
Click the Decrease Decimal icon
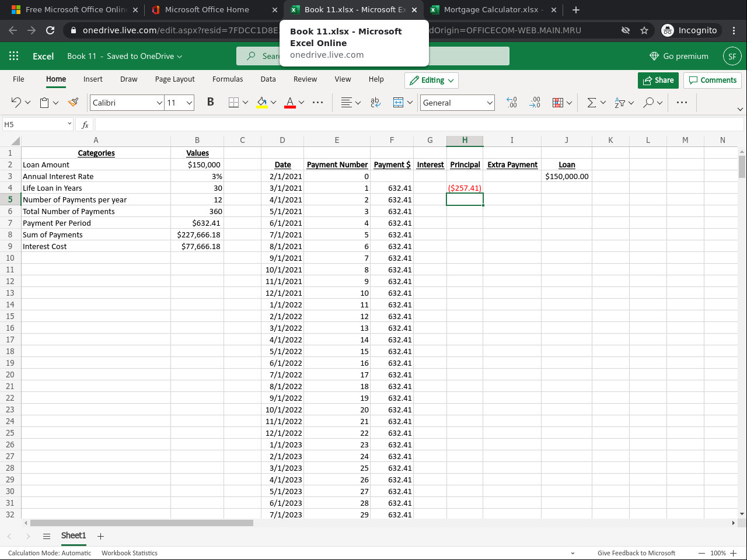[x=535, y=103]
